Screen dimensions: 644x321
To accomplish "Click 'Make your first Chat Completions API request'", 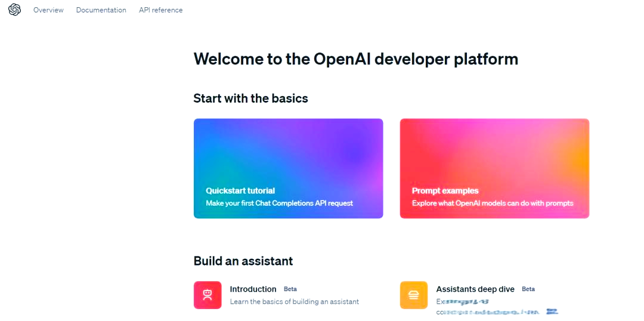I will (x=279, y=203).
